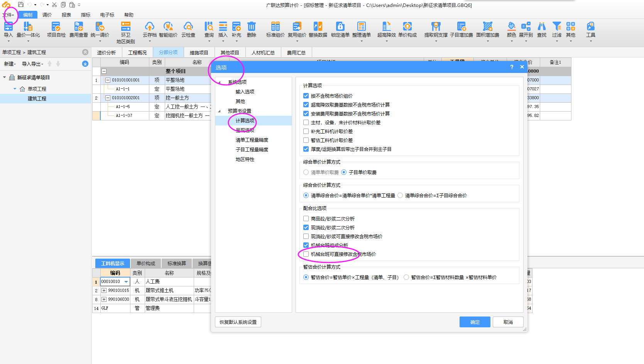Screen dimensions: 644x364
Task: Expand material row 990101015
Action: (x=104, y=290)
